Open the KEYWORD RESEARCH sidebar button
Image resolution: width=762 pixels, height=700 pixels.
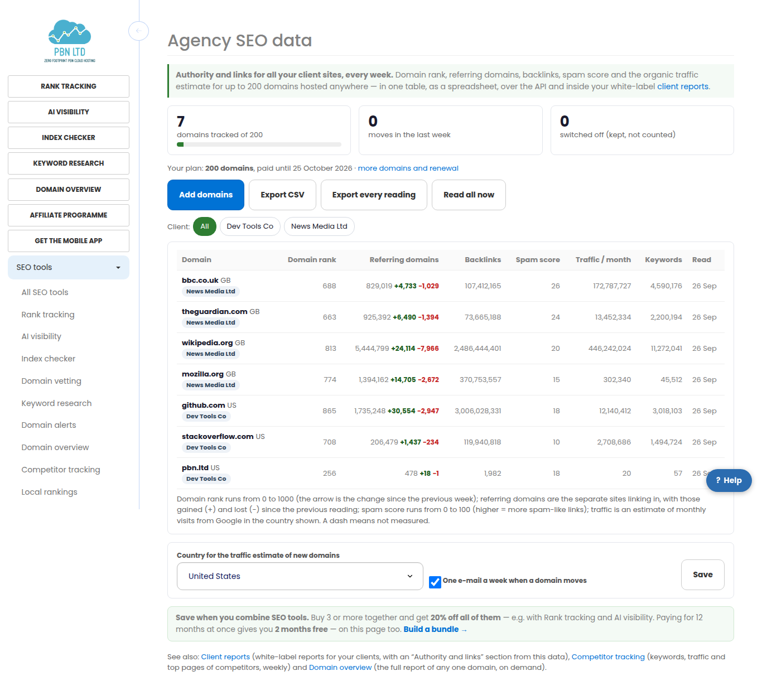pos(69,163)
